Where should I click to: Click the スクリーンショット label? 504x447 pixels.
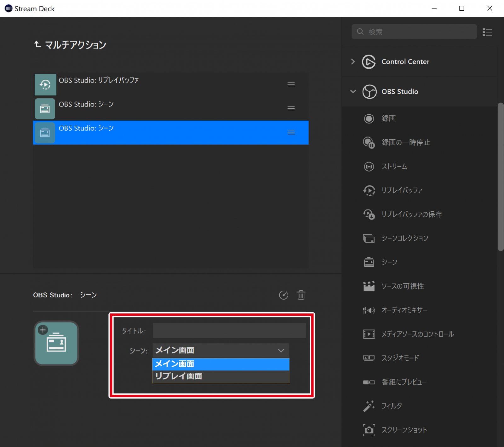[404, 430]
